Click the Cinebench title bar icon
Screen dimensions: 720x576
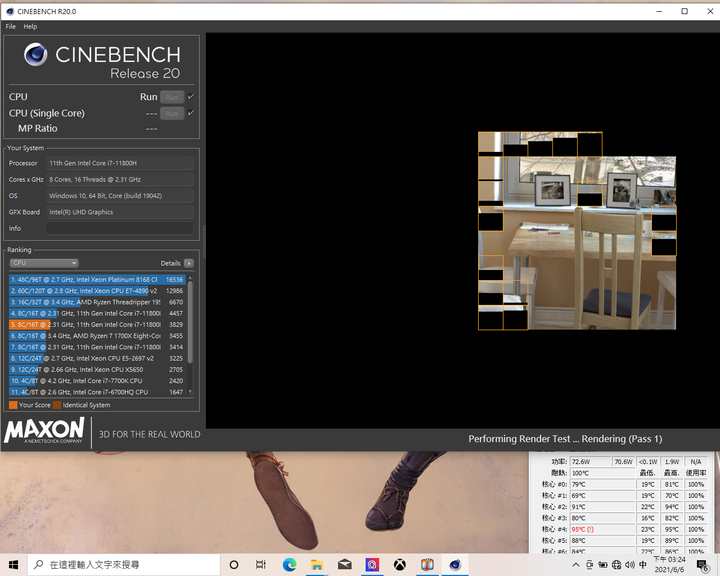(x=10, y=11)
